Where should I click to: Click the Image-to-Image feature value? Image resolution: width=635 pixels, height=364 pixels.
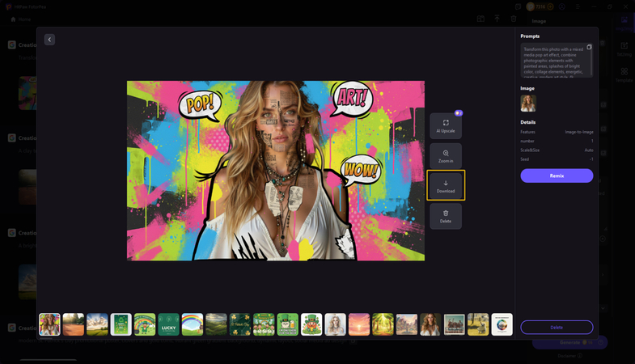click(579, 132)
